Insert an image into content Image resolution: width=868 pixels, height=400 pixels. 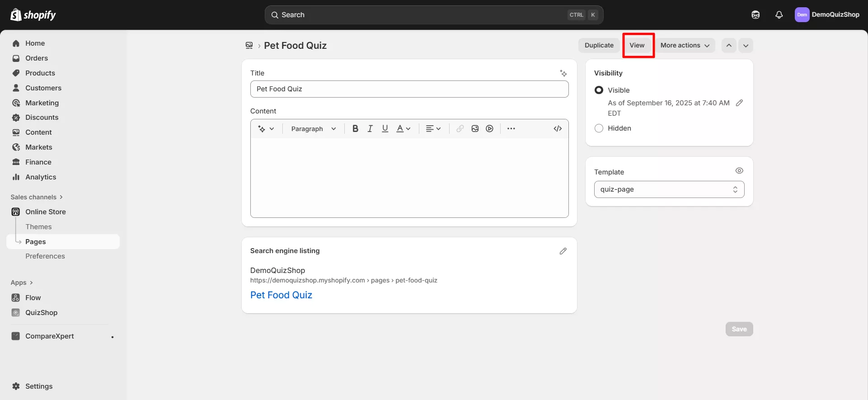[475, 129]
